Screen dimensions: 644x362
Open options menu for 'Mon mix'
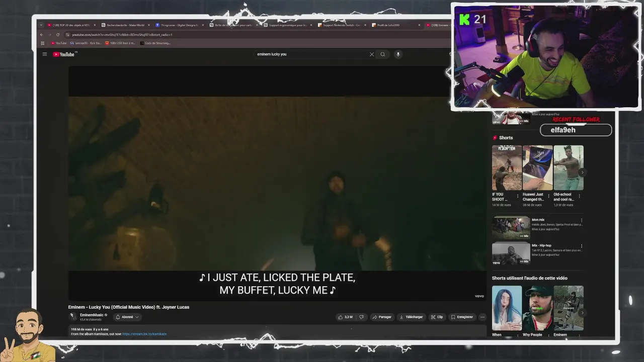coord(582,220)
